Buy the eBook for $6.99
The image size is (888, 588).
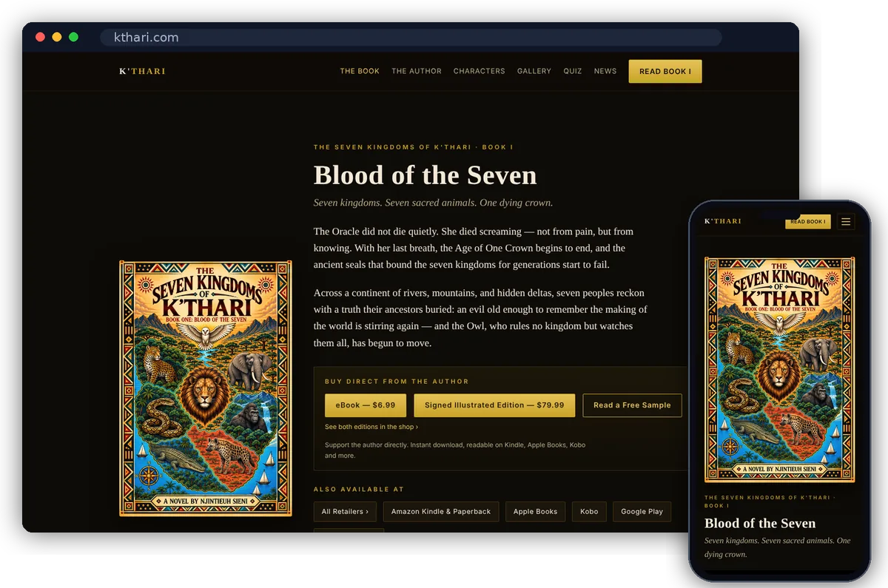[366, 405]
